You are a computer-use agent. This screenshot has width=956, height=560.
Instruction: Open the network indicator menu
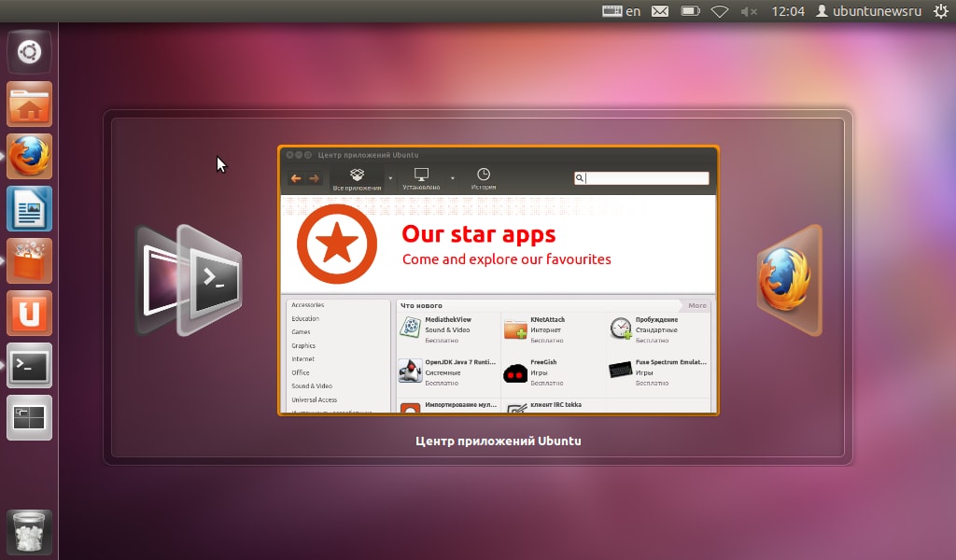[720, 11]
